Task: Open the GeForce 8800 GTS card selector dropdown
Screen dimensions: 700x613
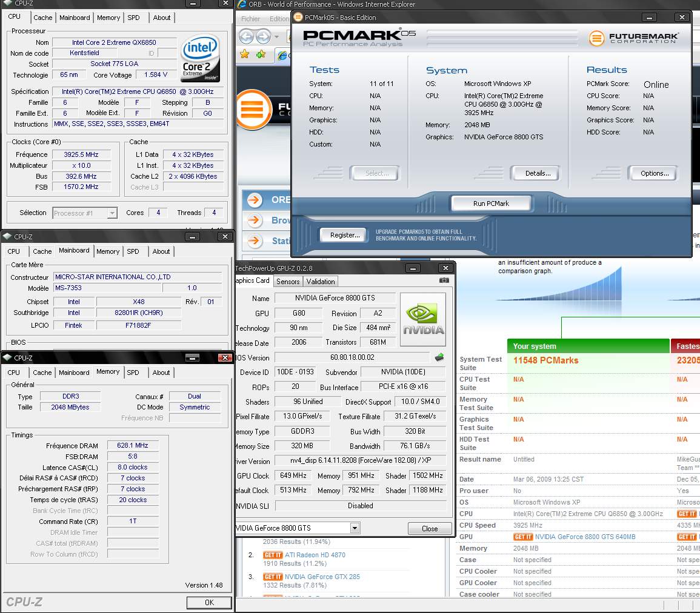Action: pos(355,528)
